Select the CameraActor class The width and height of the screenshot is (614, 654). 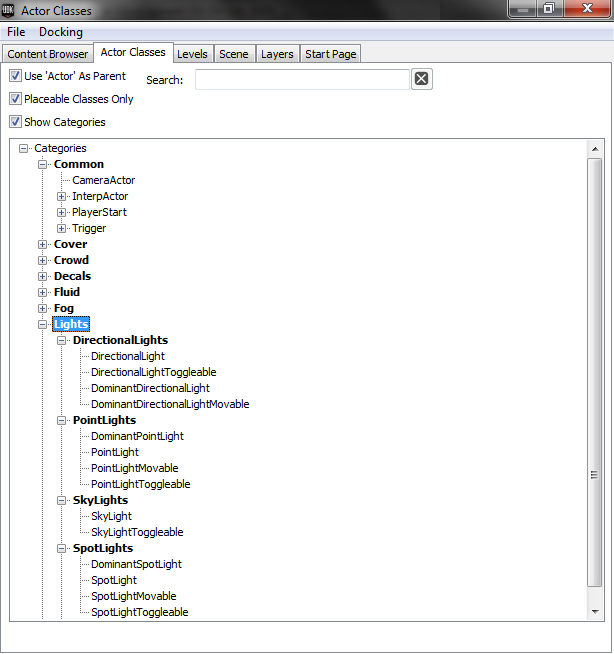click(x=103, y=181)
